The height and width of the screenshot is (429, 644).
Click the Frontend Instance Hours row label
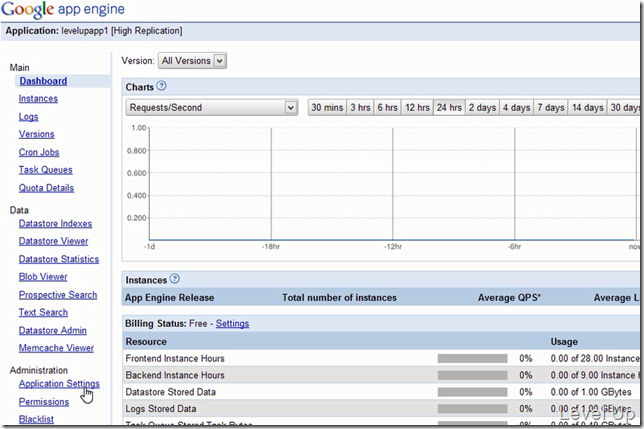[x=175, y=358]
